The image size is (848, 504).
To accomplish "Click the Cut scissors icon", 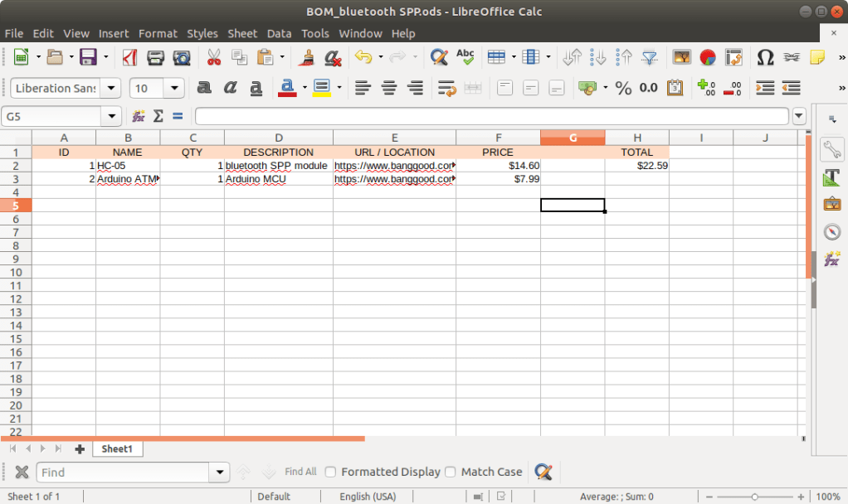I will (213, 57).
